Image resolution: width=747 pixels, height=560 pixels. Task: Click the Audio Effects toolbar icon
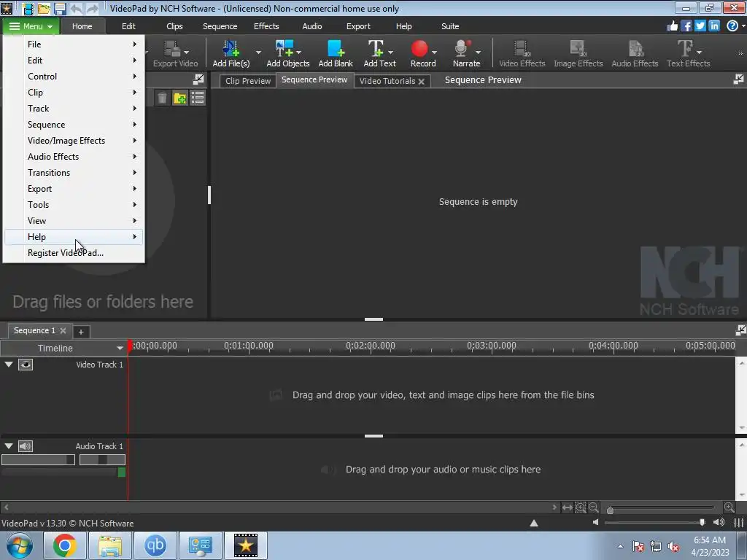click(x=635, y=52)
